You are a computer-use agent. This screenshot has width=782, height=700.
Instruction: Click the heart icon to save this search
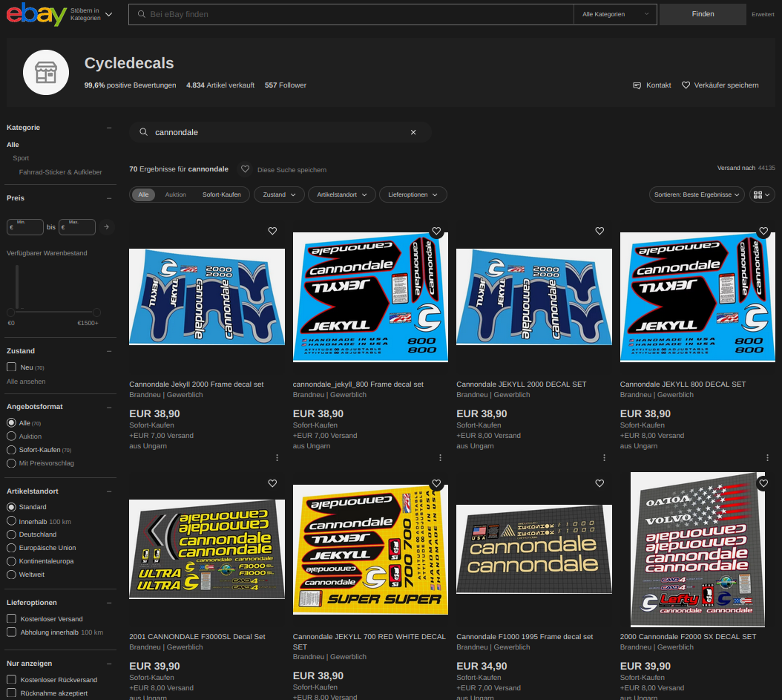coord(245,169)
